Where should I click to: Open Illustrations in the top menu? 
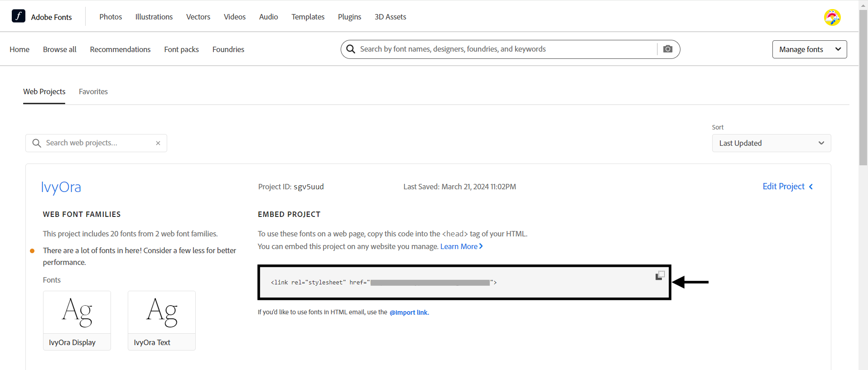[x=154, y=17]
